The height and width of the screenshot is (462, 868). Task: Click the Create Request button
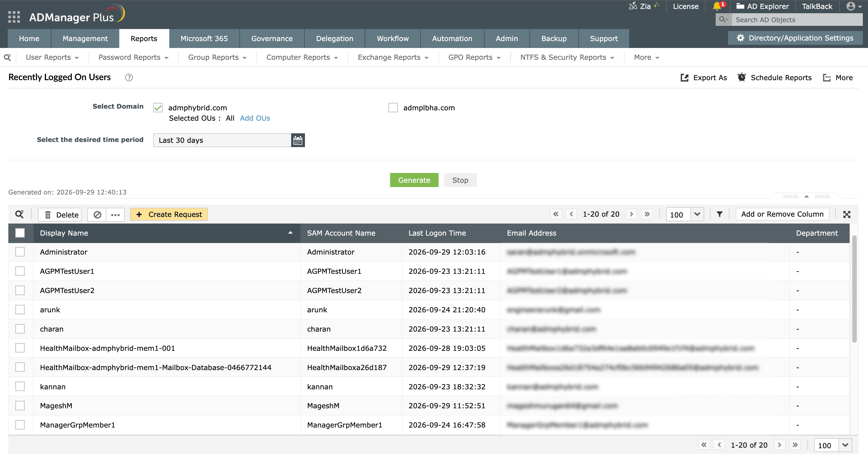[x=169, y=215]
